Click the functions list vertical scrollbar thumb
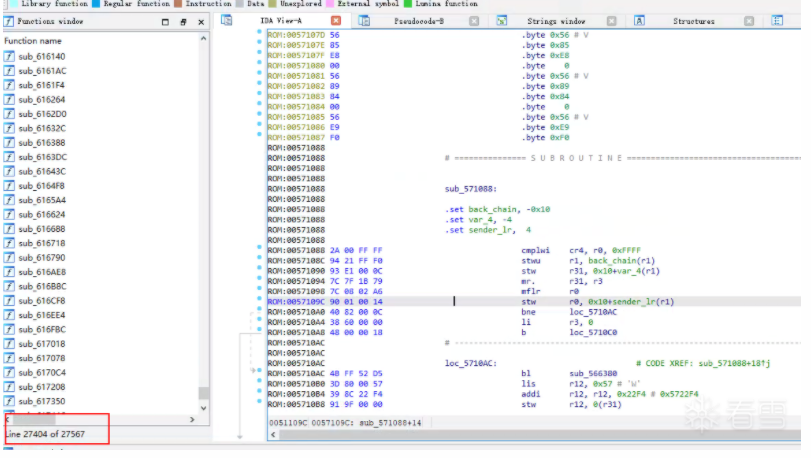The image size is (811, 458). click(x=204, y=393)
